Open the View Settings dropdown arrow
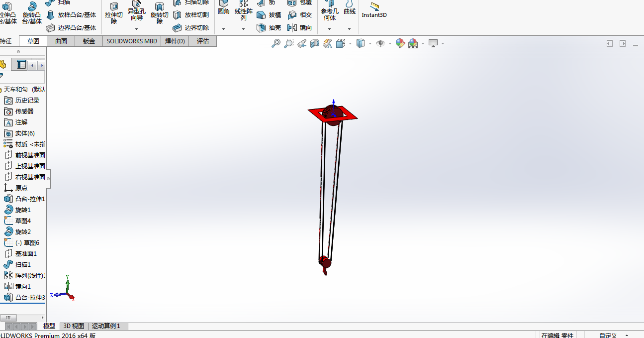The width and height of the screenshot is (644, 338). coord(443,44)
